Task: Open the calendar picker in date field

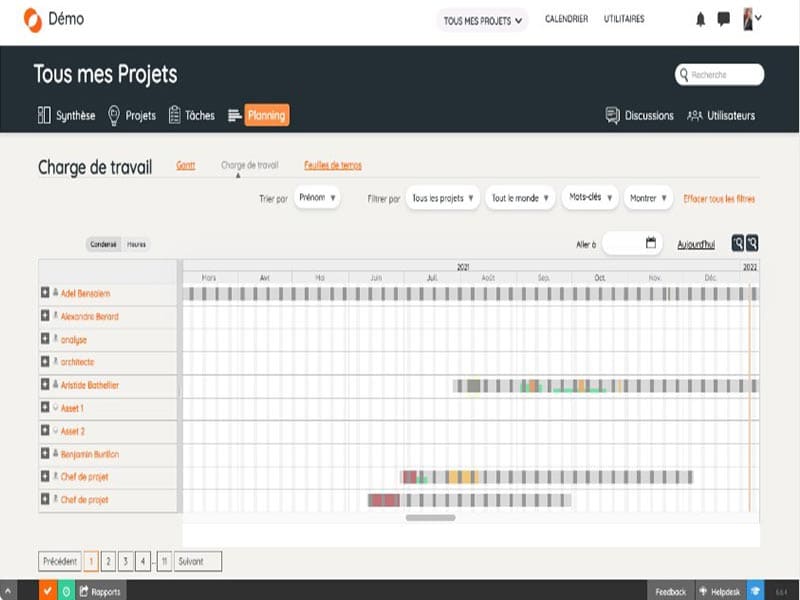Action: coord(651,243)
